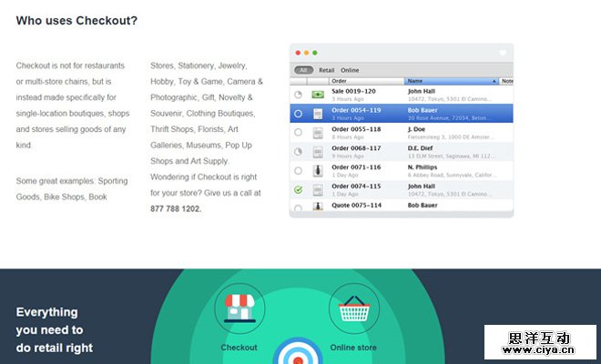Toggle the status circle for Sale 0019-120
This screenshot has height=364, width=601.
coord(298,95)
